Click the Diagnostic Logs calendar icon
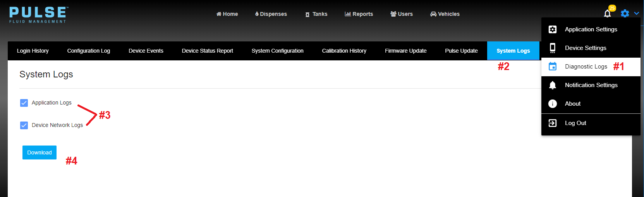Viewport: 644px width, 197px height. pos(553,67)
